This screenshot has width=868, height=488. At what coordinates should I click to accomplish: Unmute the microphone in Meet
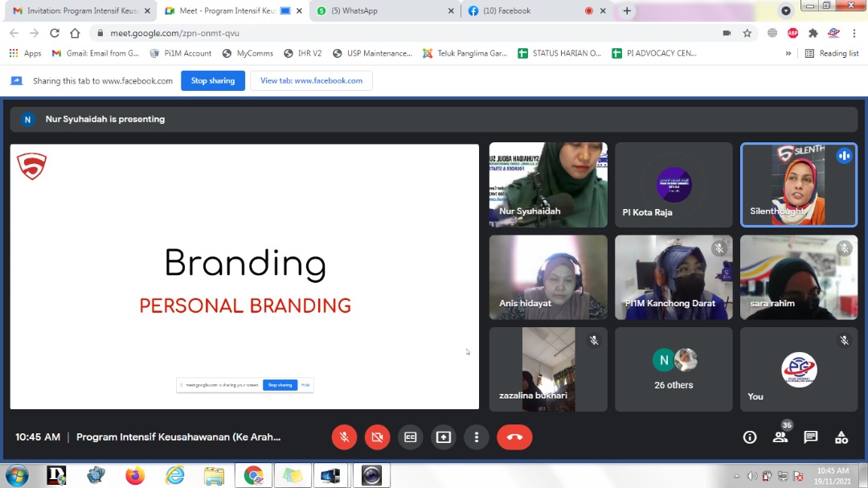(344, 437)
